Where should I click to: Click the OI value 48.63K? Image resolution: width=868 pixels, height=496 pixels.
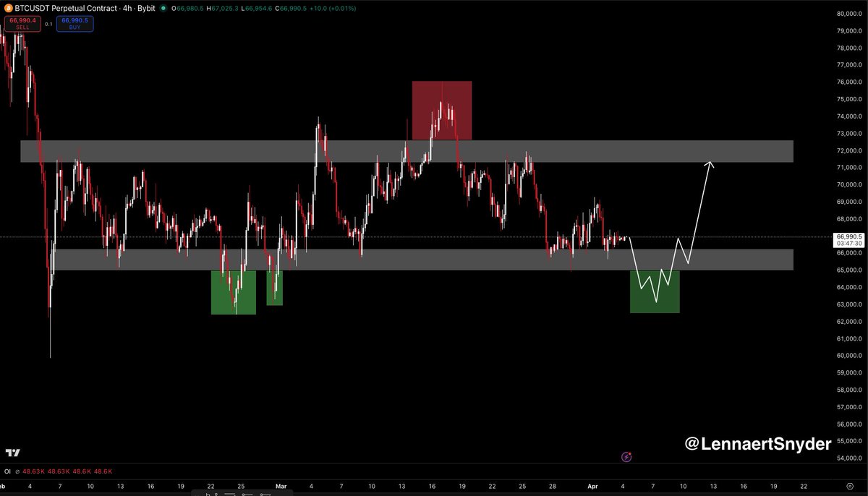[33, 471]
